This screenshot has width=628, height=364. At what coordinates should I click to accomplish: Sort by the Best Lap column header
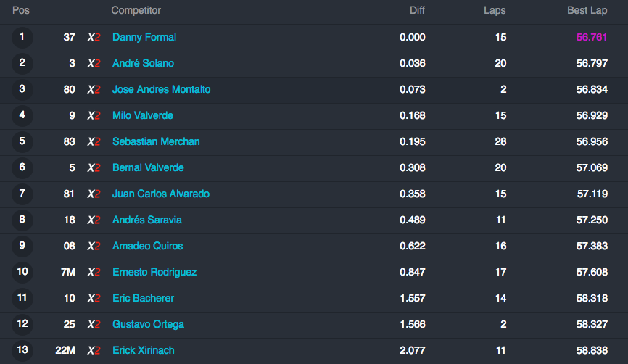[x=587, y=10]
